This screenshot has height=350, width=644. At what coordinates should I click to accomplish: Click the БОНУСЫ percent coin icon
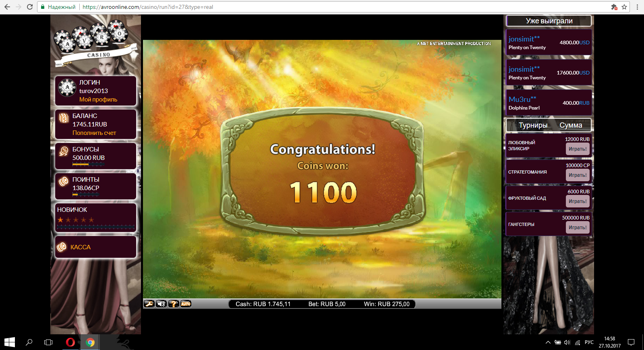(64, 151)
